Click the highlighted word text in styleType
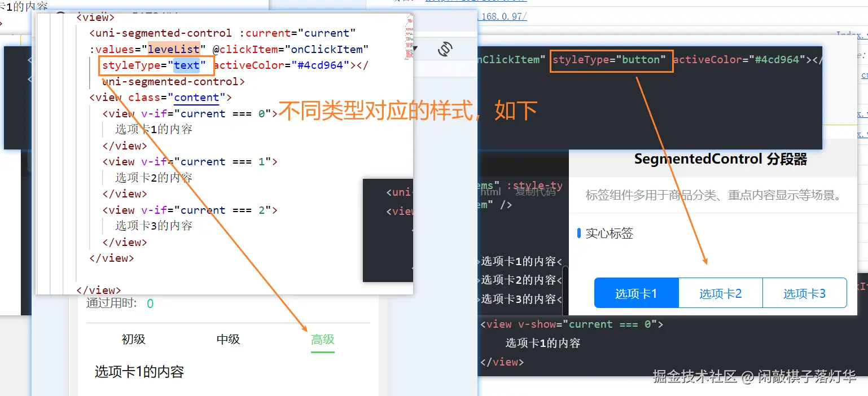This screenshot has width=868, height=396. [187, 65]
